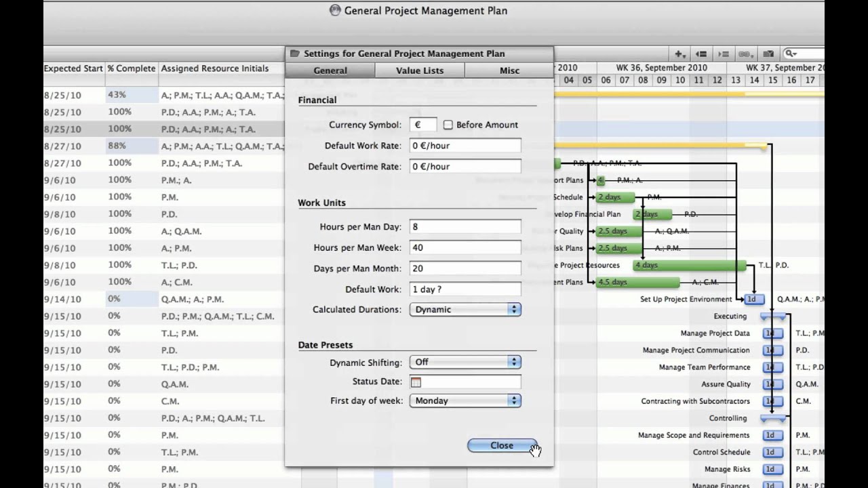
Task: Click the folder icon in Settings title bar
Action: tap(294, 54)
